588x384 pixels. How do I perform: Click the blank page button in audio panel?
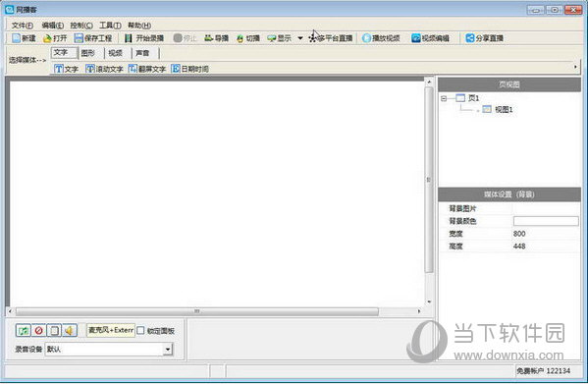click(x=54, y=330)
